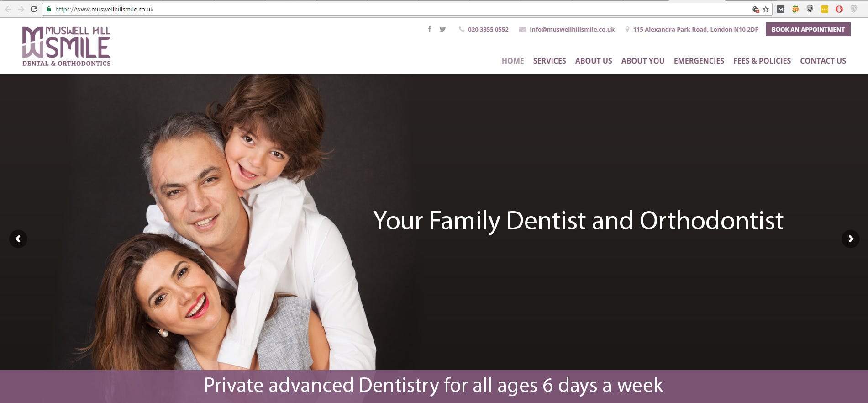Open the Services menu
Image resolution: width=868 pixels, height=403 pixels.
(x=549, y=61)
